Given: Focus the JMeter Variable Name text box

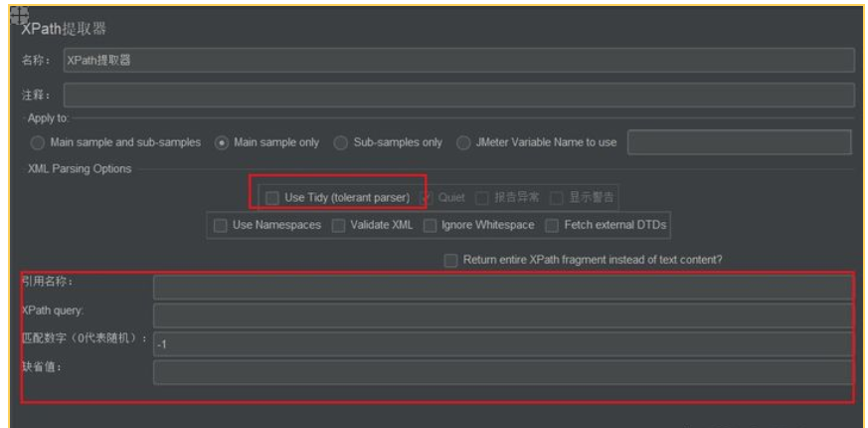Looking at the screenshot, I should [739, 142].
